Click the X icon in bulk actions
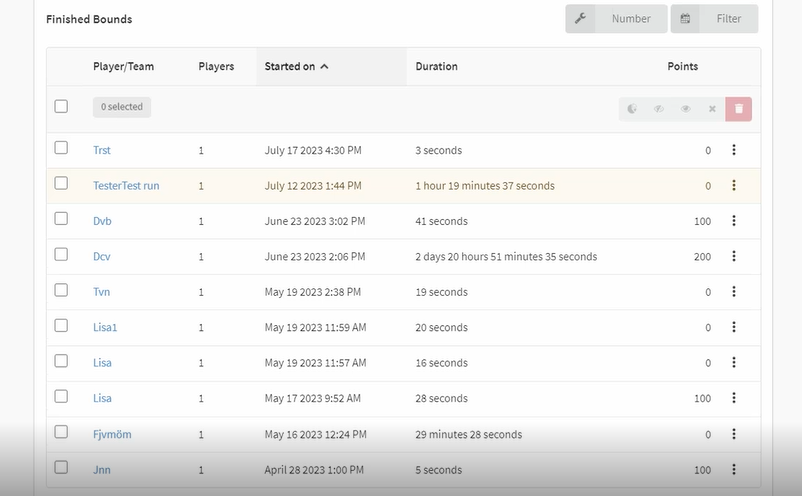Viewport: 802px width, 496px height. [712, 109]
